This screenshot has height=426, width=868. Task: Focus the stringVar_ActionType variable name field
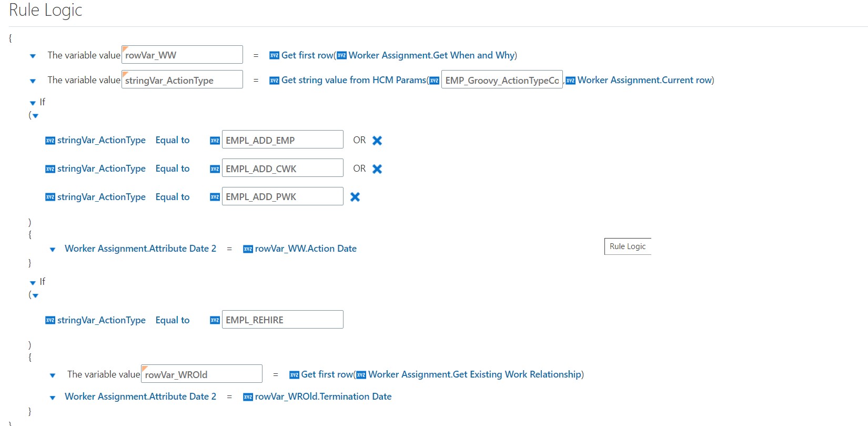pos(182,80)
